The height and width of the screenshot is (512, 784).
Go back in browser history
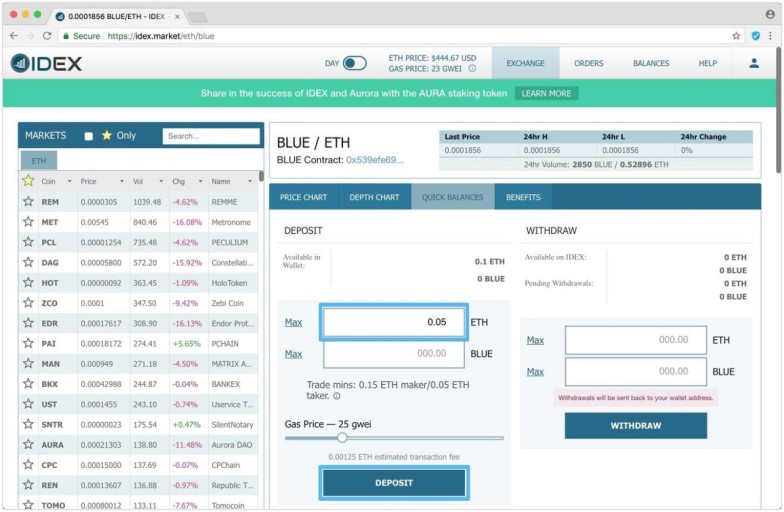pos(14,36)
